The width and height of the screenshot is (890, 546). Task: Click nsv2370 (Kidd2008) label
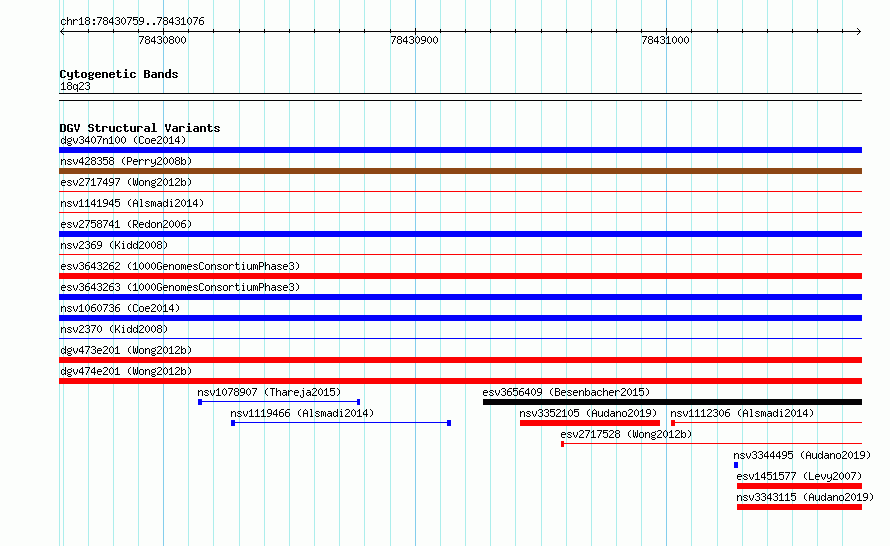pos(114,329)
